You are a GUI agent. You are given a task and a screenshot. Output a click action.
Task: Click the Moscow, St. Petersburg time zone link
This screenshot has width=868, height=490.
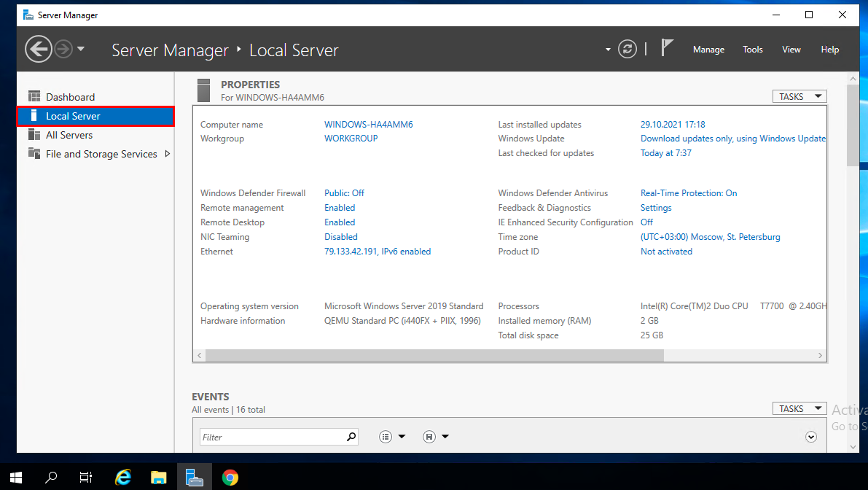tap(711, 237)
